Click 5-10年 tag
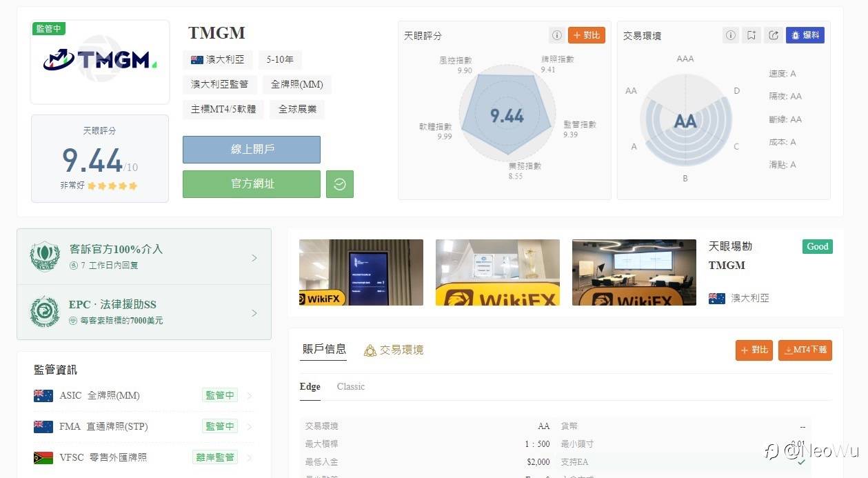Screen dimensions: 868x478 point(280,60)
